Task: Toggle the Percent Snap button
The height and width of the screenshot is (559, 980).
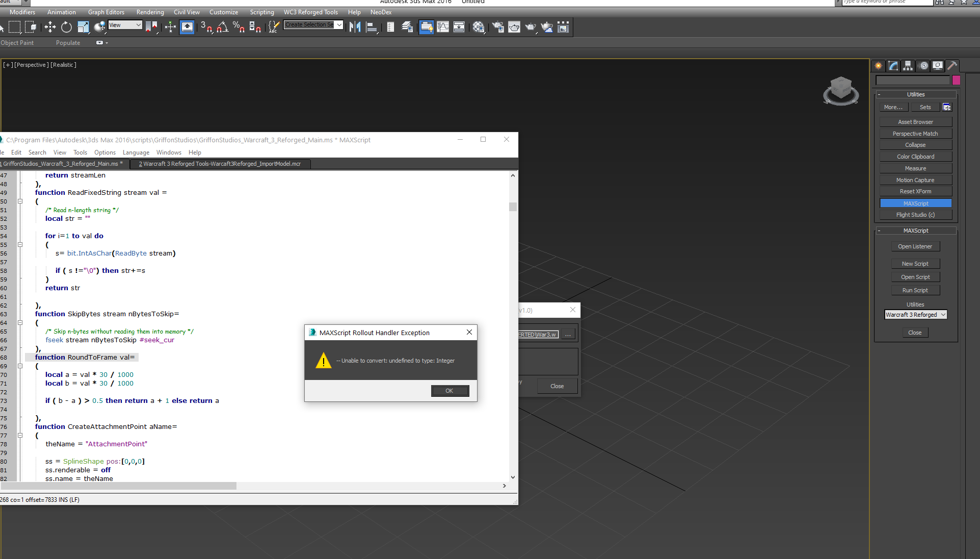Action: pos(239,27)
